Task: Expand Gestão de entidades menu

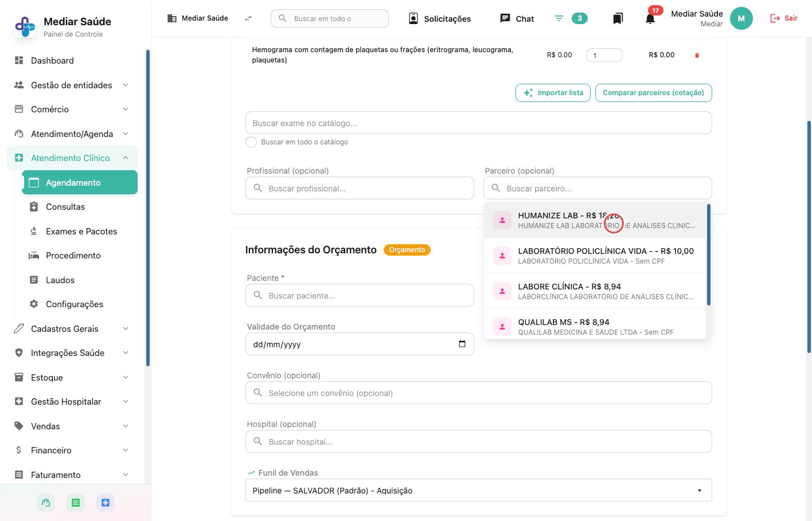Action: tap(72, 85)
